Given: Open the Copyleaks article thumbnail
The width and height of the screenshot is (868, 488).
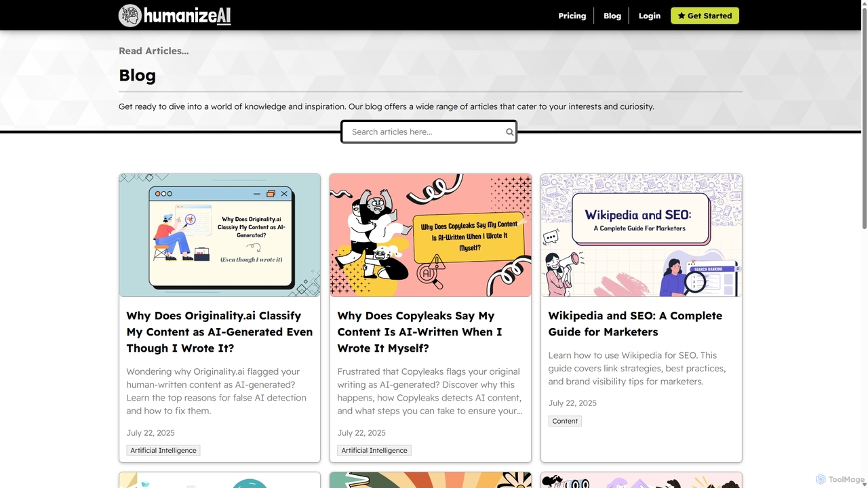Looking at the screenshot, I should (431, 235).
